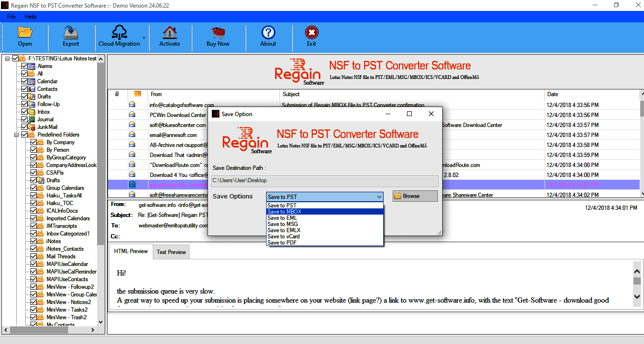
Task: Collapse the Predefined Folders tree node
Action: click(x=16, y=135)
